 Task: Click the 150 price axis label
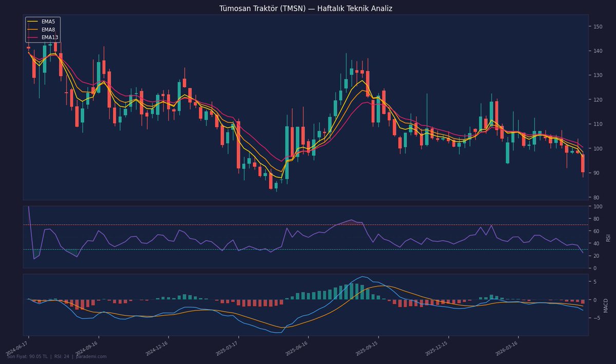[599, 27]
